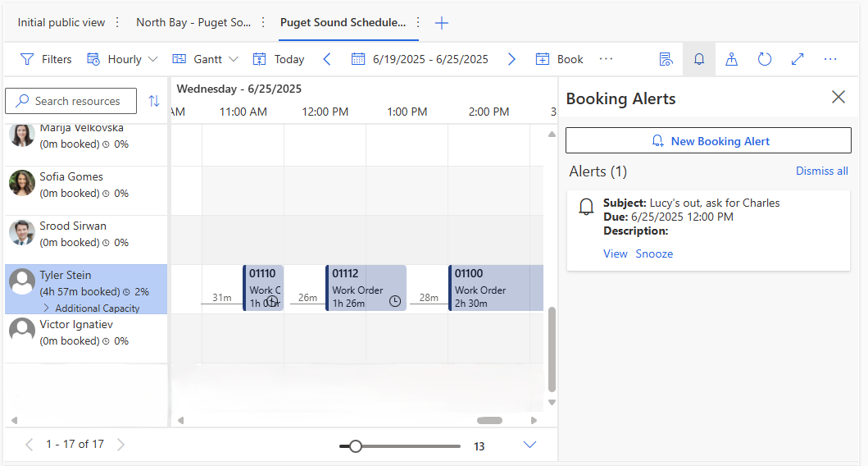Open the toolbar overflow next to Book
Viewport: 868px width, 466px height.
pos(607,59)
